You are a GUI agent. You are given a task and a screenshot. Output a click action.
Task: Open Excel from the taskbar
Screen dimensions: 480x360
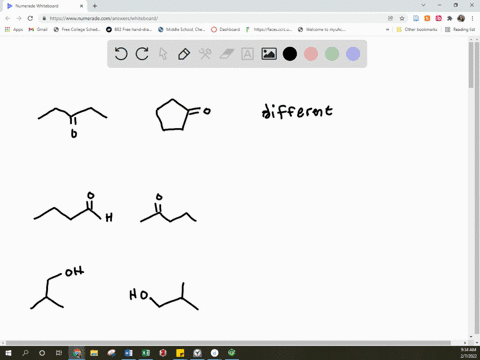[x=146, y=353]
